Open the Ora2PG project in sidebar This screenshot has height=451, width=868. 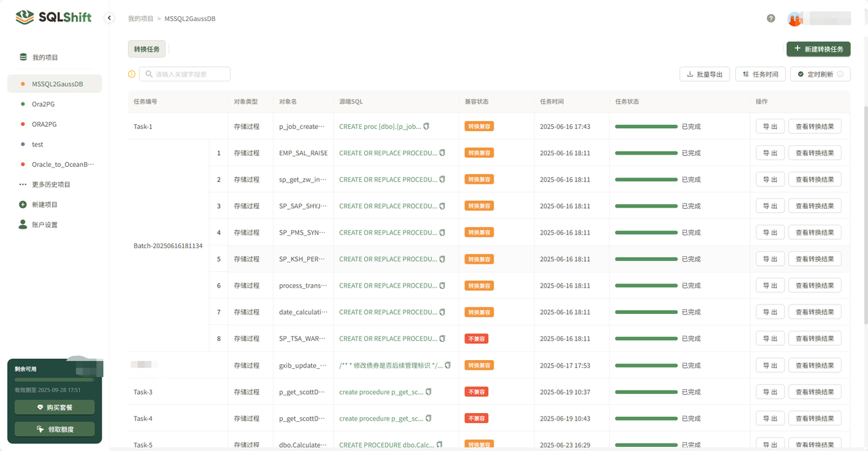tap(43, 104)
